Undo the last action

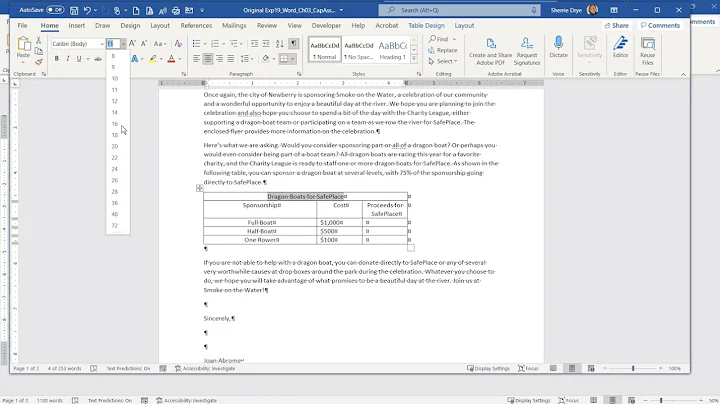click(87, 10)
